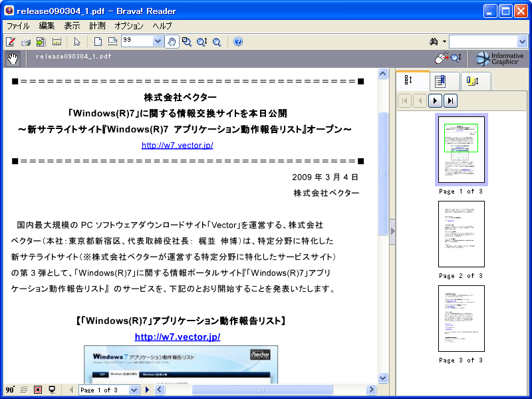Select the dynamic zoom tool

click(x=202, y=42)
